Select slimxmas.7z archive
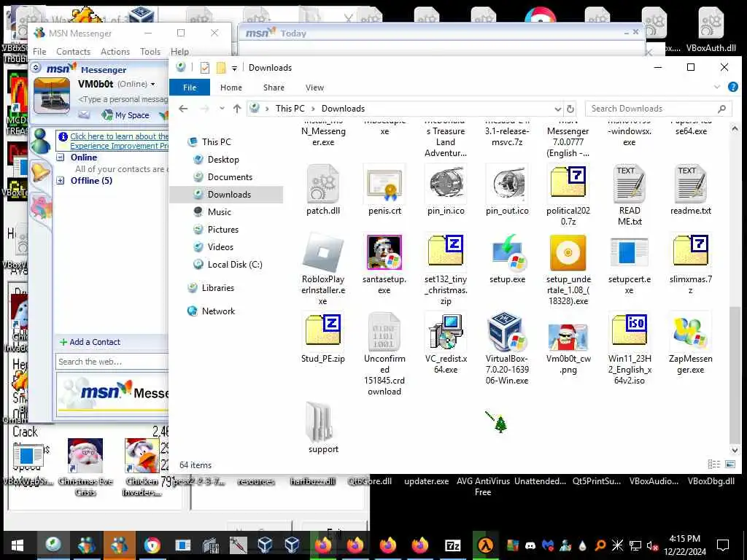 pyautogui.click(x=690, y=264)
